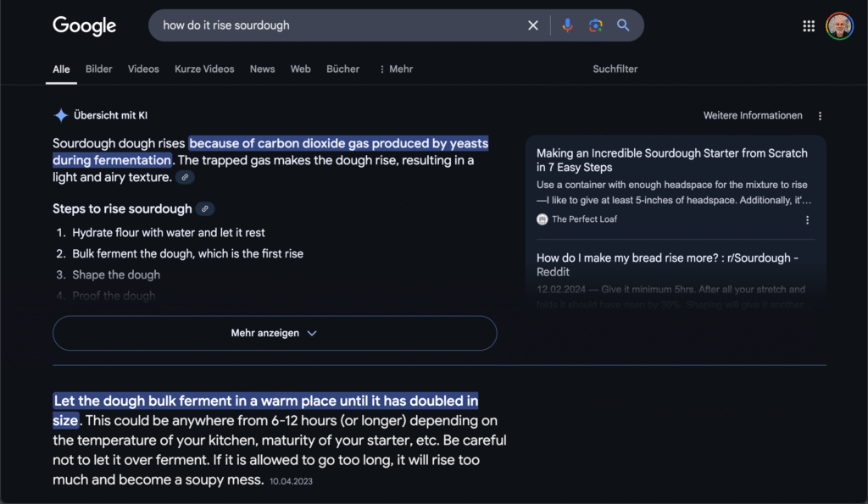Click 'Übersicht mit KI' label

[110, 116]
